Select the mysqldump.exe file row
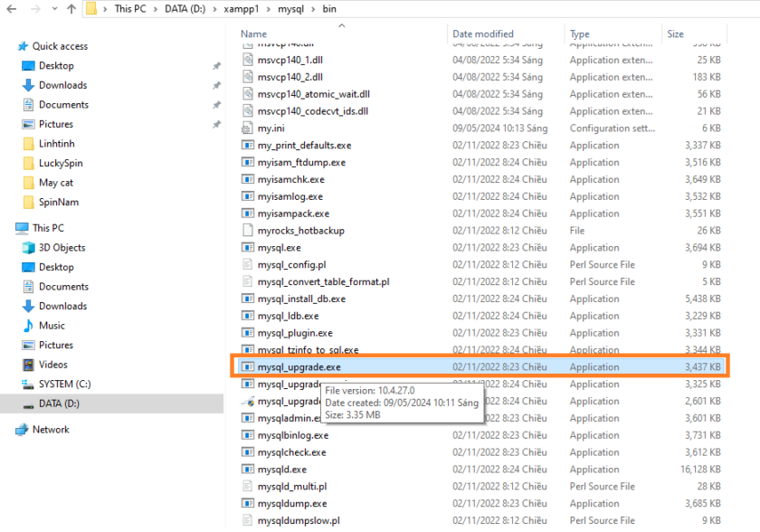 click(292, 504)
